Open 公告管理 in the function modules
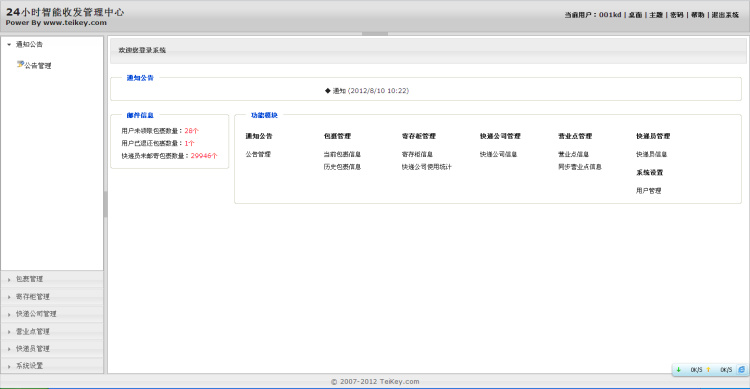 click(x=258, y=154)
